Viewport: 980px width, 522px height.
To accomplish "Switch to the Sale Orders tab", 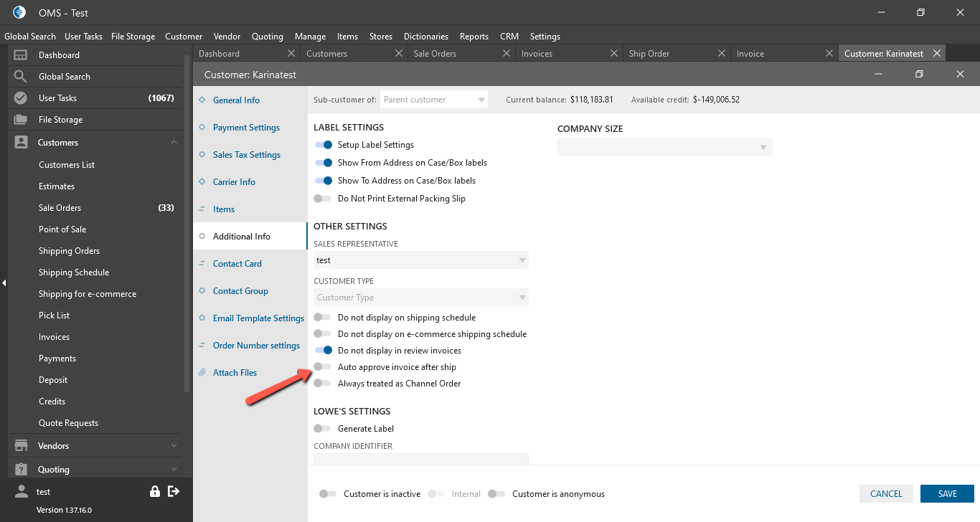I will [x=435, y=54].
